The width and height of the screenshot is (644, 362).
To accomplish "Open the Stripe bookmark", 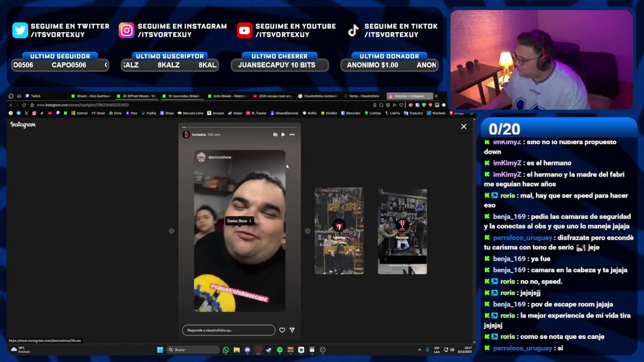I will (x=167, y=113).
